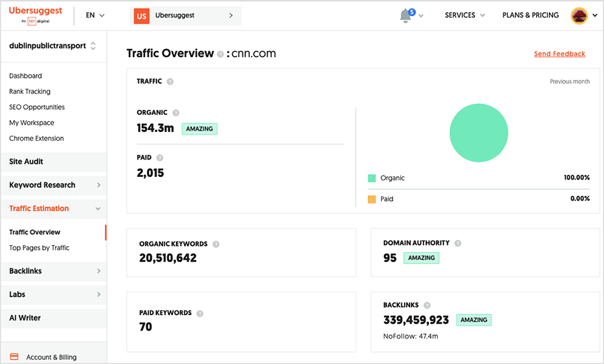Click help icon beside TRAFFIC heading
This screenshot has width=604, height=364.
[170, 82]
